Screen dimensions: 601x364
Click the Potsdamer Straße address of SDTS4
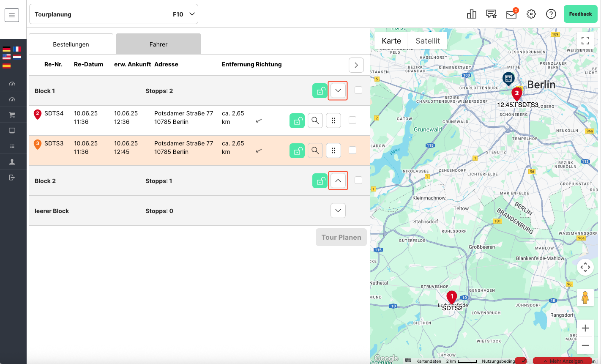click(184, 118)
